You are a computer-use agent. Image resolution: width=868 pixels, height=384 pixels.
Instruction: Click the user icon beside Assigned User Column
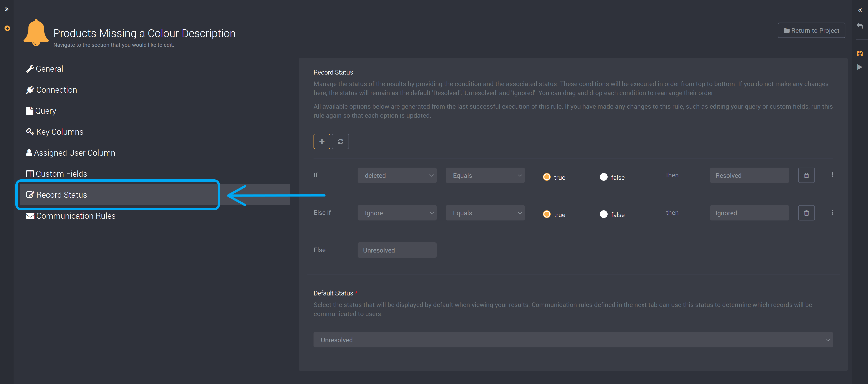(29, 153)
